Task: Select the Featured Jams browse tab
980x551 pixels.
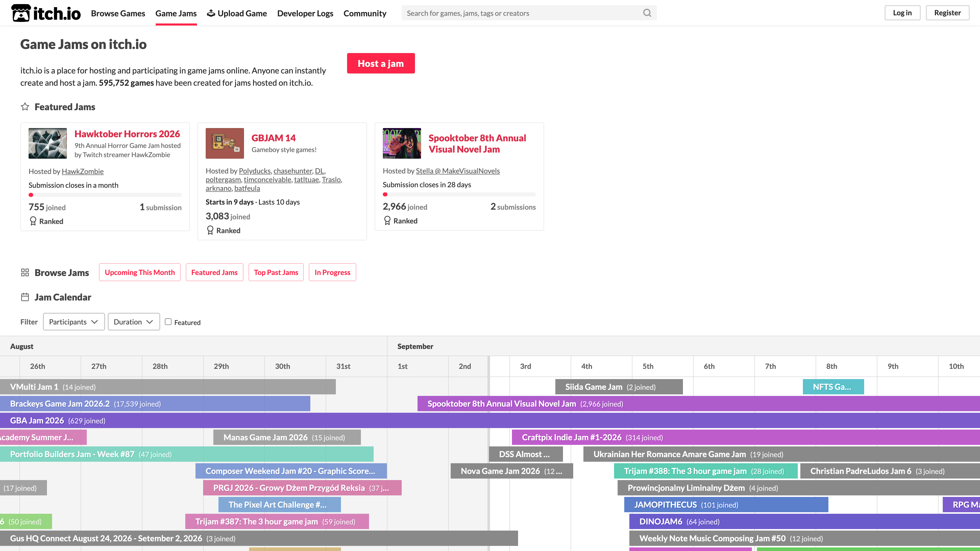Action: (214, 272)
